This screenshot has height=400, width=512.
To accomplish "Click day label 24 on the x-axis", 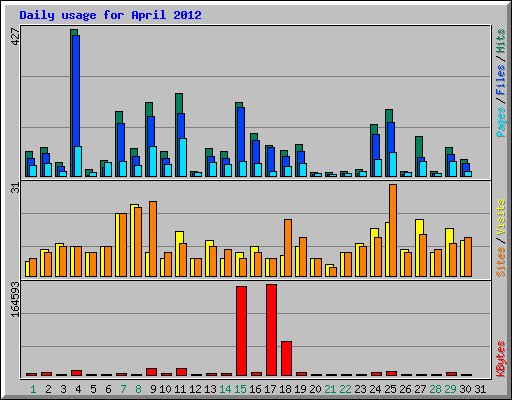I will tap(375, 389).
